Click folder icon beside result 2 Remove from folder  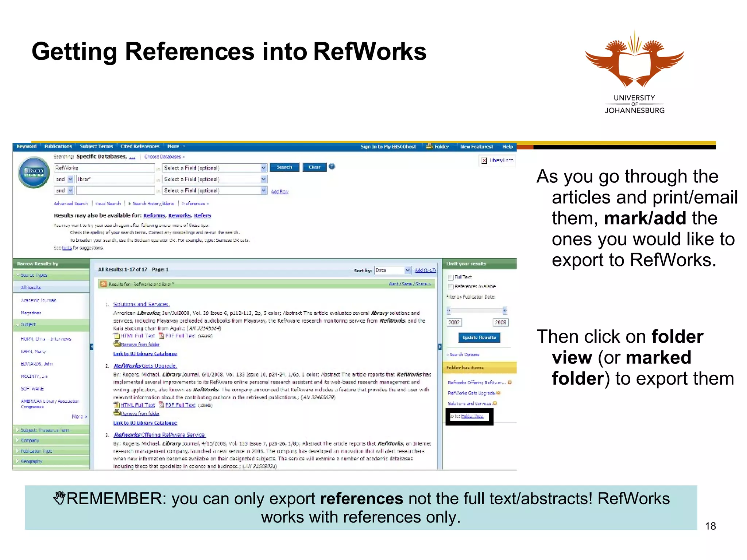(117, 413)
